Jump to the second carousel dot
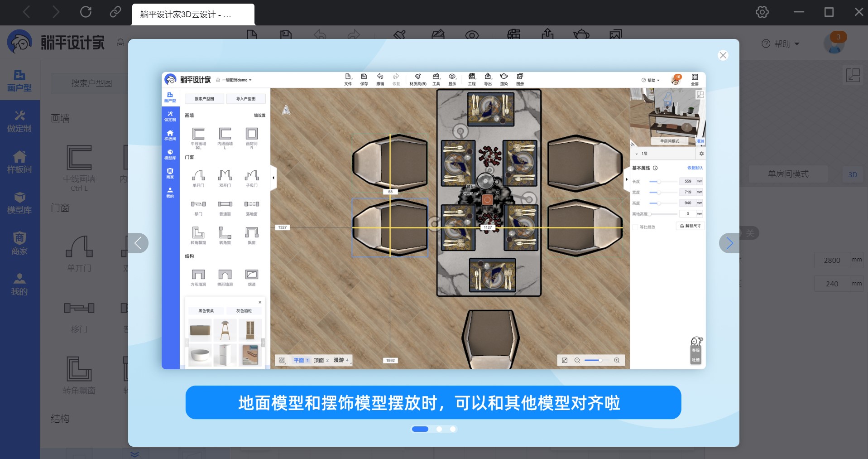The image size is (868, 459). coord(439,429)
